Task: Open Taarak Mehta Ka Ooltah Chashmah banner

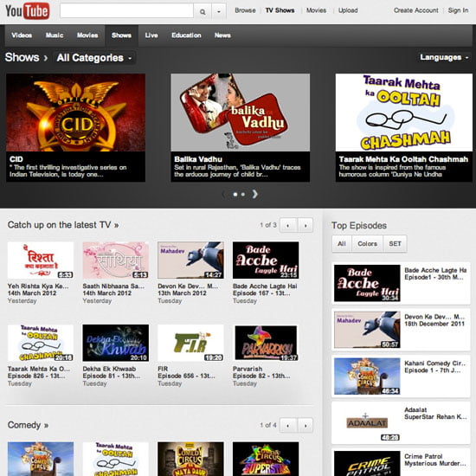Action: coord(404,127)
